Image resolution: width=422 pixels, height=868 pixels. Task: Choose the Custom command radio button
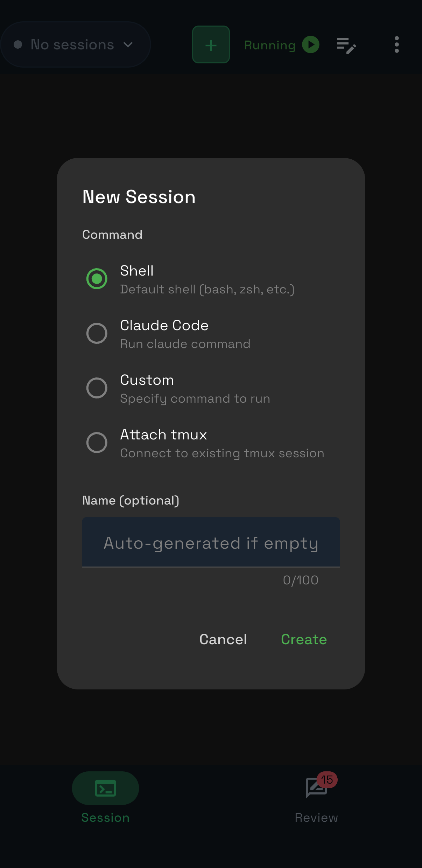pyautogui.click(x=97, y=388)
